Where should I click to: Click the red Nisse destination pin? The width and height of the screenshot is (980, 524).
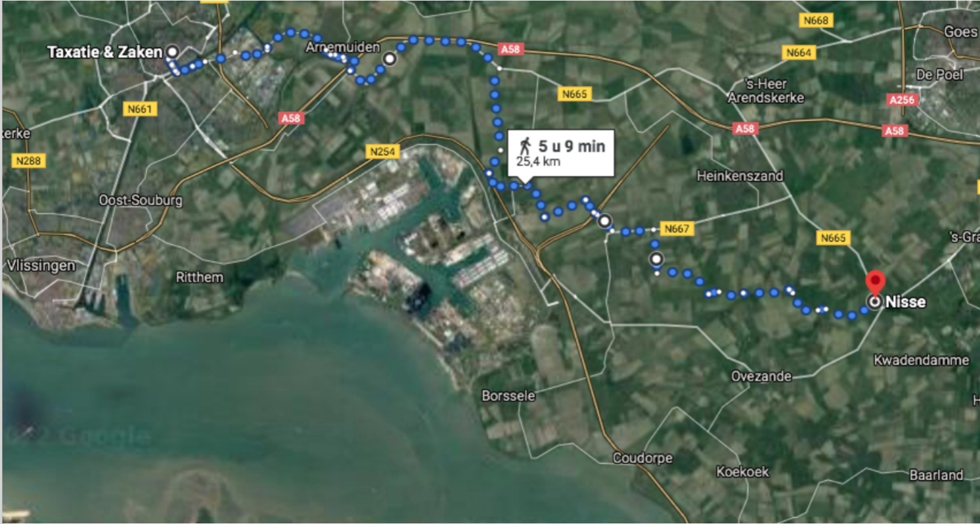875,282
